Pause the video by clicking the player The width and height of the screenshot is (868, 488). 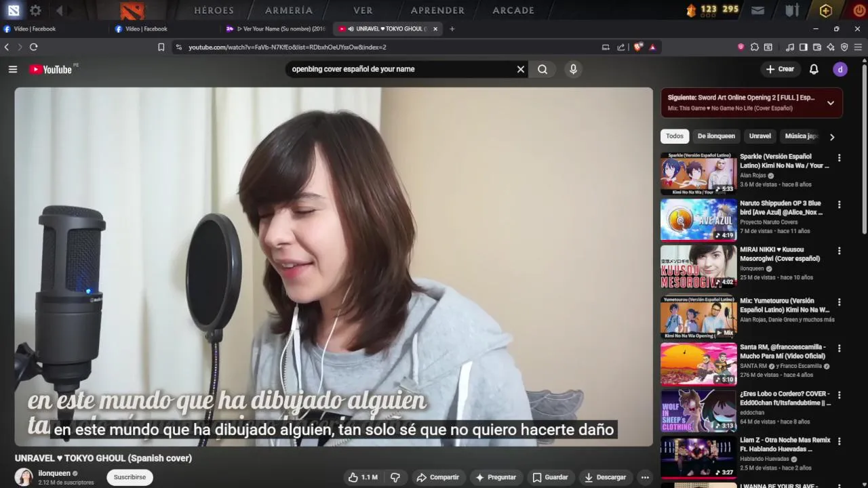point(334,266)
